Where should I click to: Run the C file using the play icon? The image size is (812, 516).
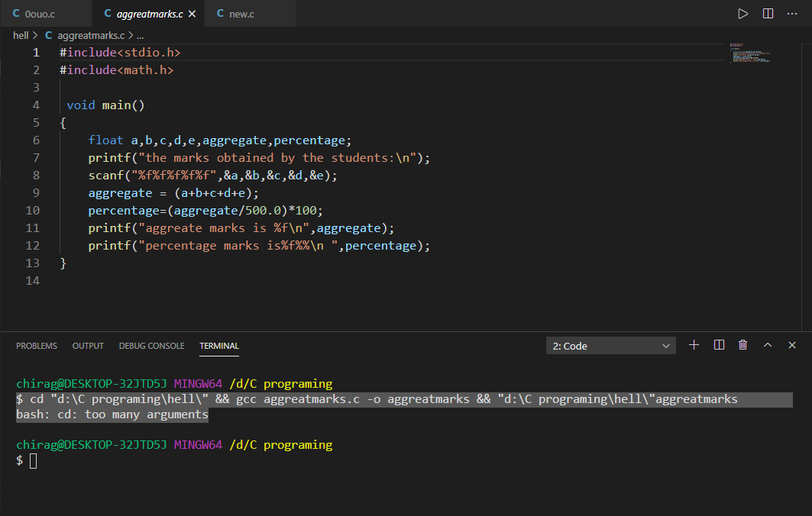[742, 12]
